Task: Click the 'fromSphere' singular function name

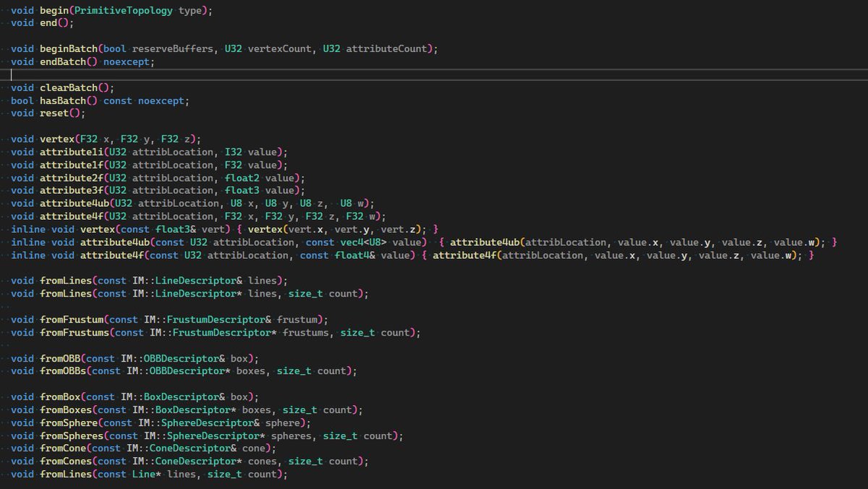Action: [x=69, y=422]
